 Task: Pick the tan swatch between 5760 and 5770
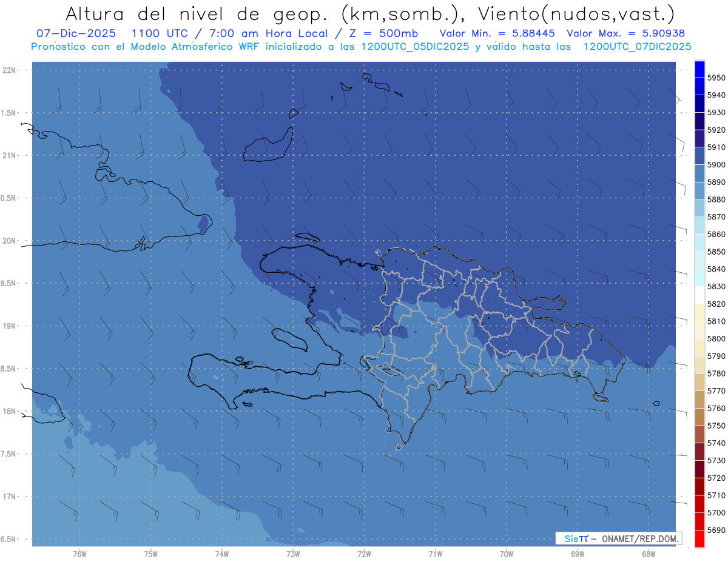click(699, 400)
